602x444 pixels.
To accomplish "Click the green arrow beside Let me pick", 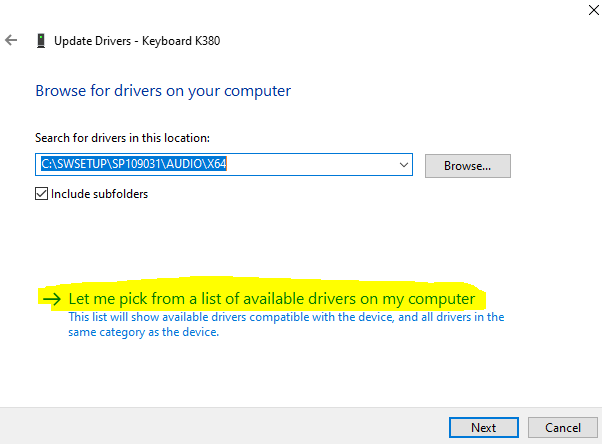I will click(51, 299).
